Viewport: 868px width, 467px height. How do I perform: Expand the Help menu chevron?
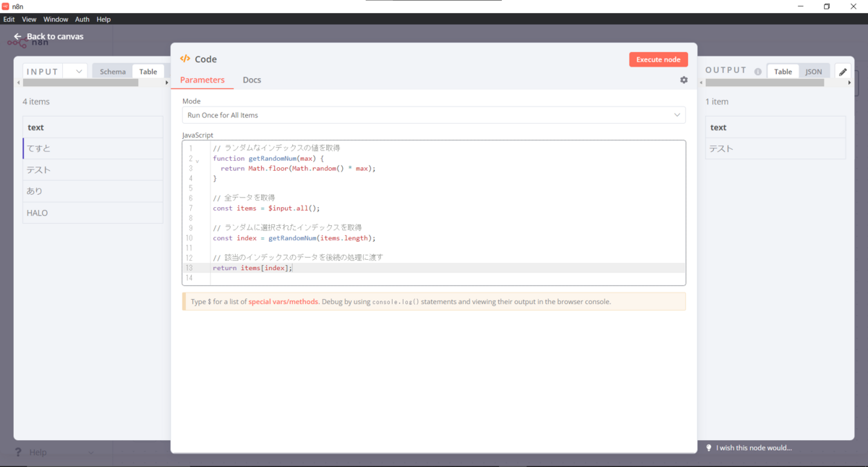91,453
